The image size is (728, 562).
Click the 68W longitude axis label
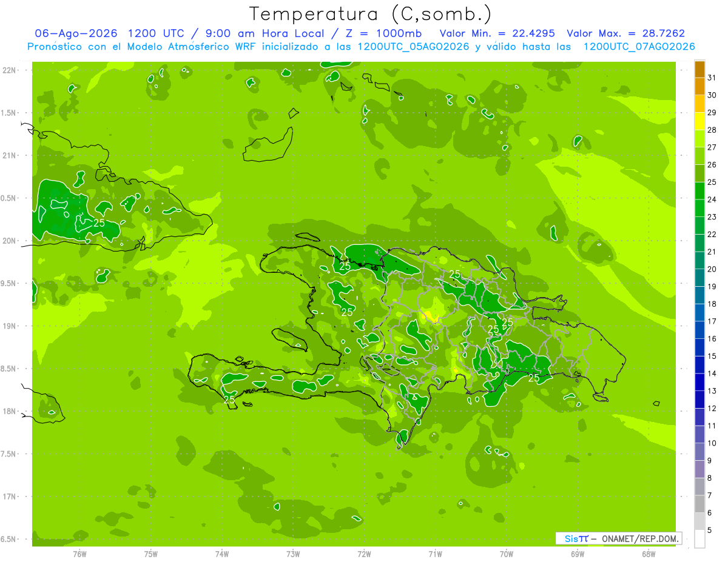pyautogui.click(x=649, y=554)
